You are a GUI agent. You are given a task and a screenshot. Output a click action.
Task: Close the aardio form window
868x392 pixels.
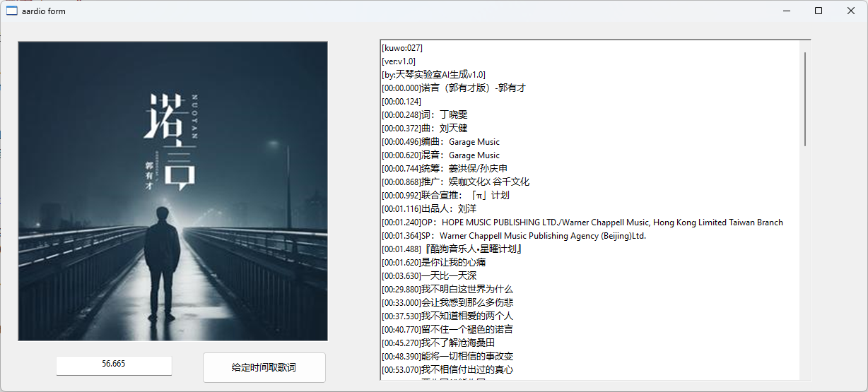click(851, 11)
